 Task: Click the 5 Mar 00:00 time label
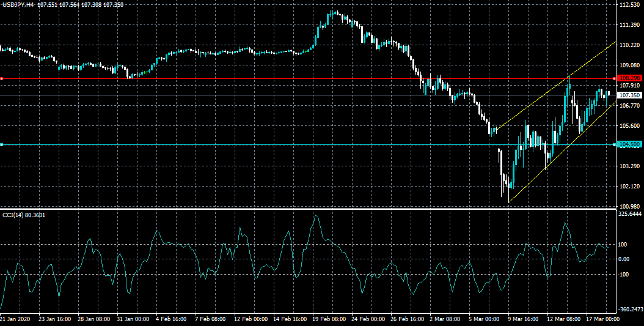click(x=485, y=319)
